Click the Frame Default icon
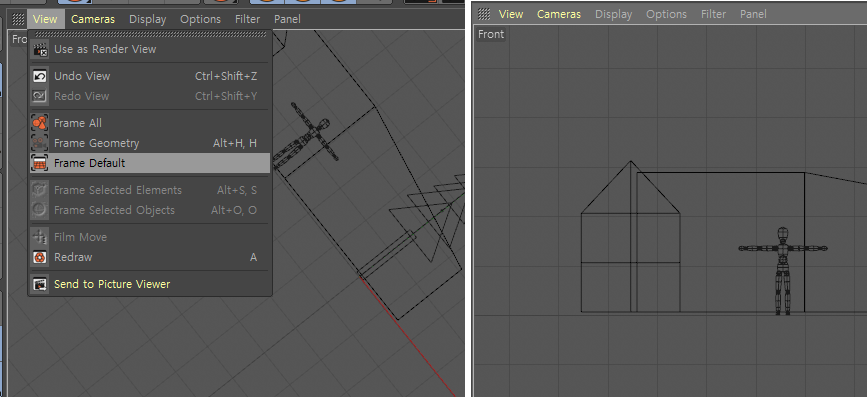Viewport: 867px width, 397px height. coord(40,163)
